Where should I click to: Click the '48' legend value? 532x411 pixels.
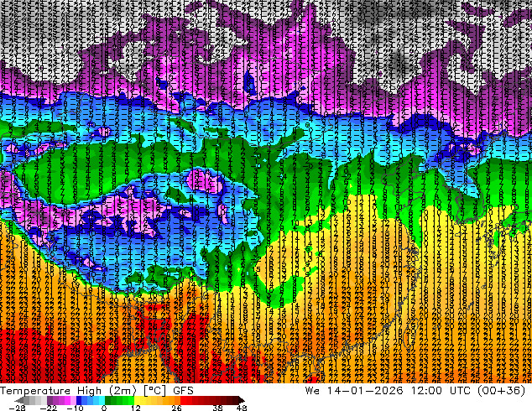pyautogui.click(x=242, y=408)
